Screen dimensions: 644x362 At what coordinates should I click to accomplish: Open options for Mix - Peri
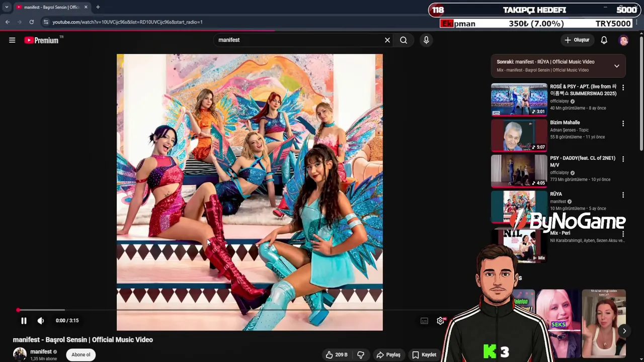[x=623, y=234]
